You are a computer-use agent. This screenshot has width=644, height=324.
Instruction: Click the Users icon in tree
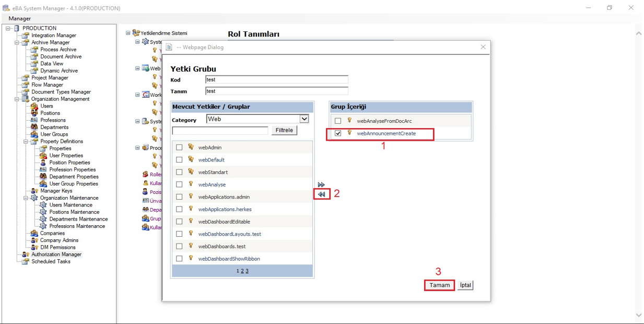coord(34,106)
